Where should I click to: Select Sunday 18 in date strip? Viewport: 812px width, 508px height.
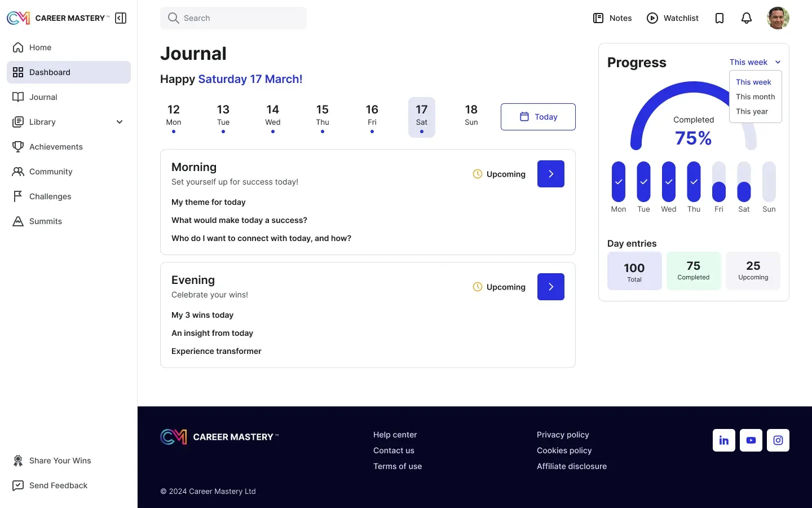coord(471,117)
